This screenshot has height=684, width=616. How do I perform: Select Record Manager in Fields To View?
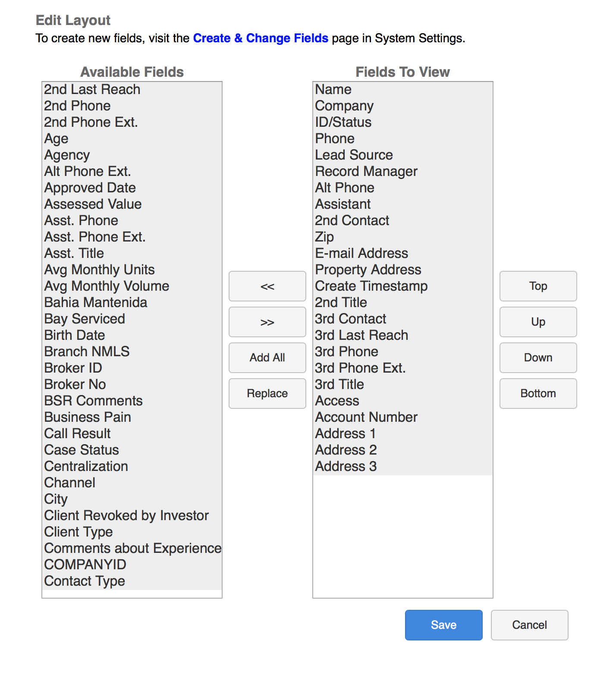coord(366,172)
